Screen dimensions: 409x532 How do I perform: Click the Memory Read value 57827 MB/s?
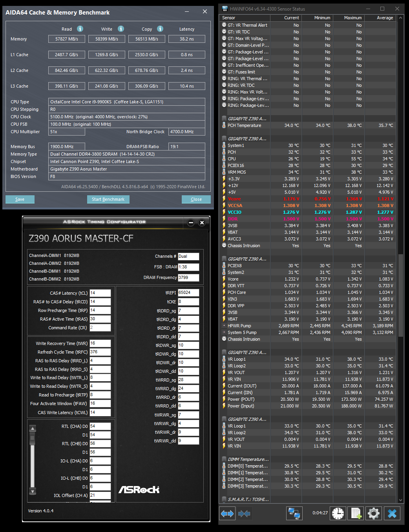[x=67, y=39]
